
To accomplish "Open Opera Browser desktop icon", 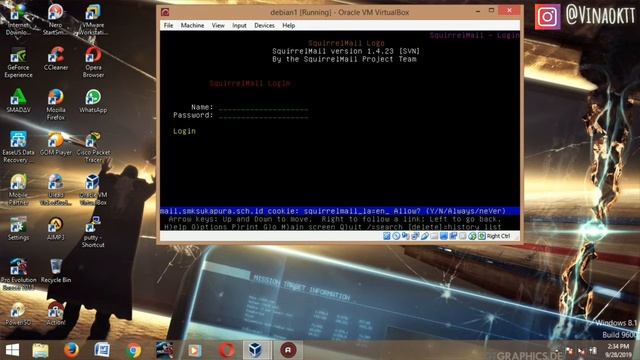I will coord(93,62).
